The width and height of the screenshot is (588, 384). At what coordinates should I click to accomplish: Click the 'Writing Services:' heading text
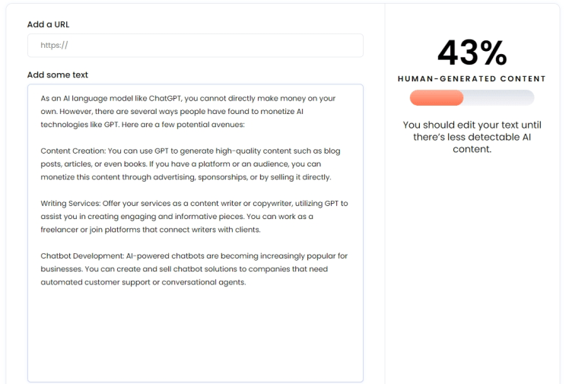(x=71, y=203)
